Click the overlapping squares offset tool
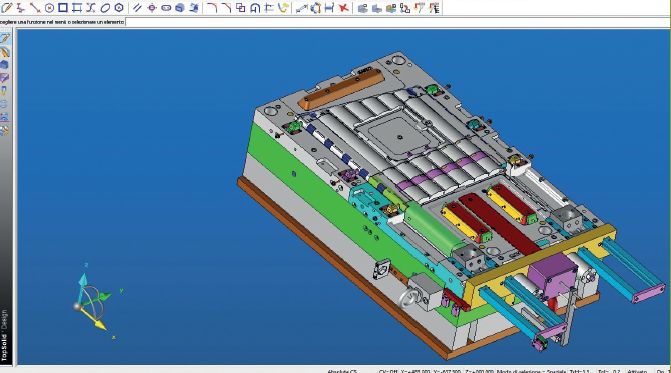This screenshot has height=373, width=671. pyautogui.click(x=241, y=7)
